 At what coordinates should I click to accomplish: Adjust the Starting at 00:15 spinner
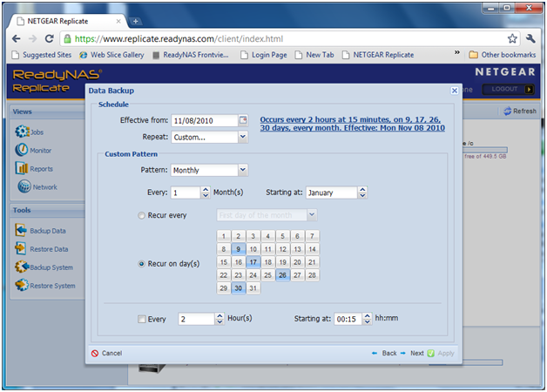367,319
